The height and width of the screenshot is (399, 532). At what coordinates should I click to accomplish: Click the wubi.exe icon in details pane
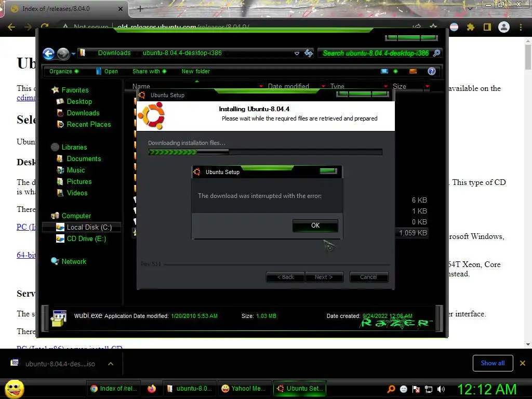[x=59, y=317]
